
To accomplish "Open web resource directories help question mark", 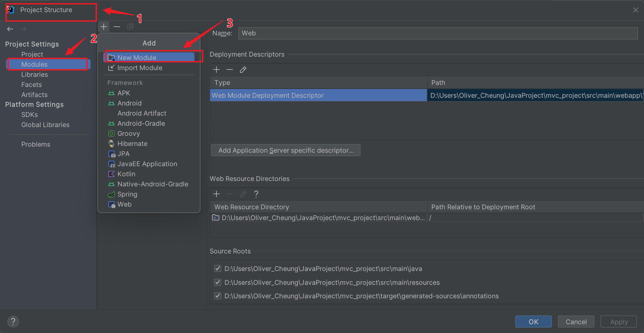I will coord(256,194).
